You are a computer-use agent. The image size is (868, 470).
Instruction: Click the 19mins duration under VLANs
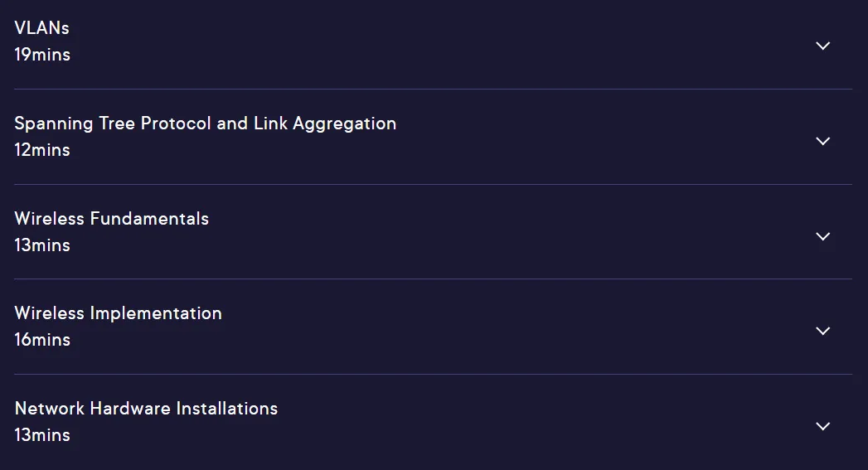tap(42, 54)
